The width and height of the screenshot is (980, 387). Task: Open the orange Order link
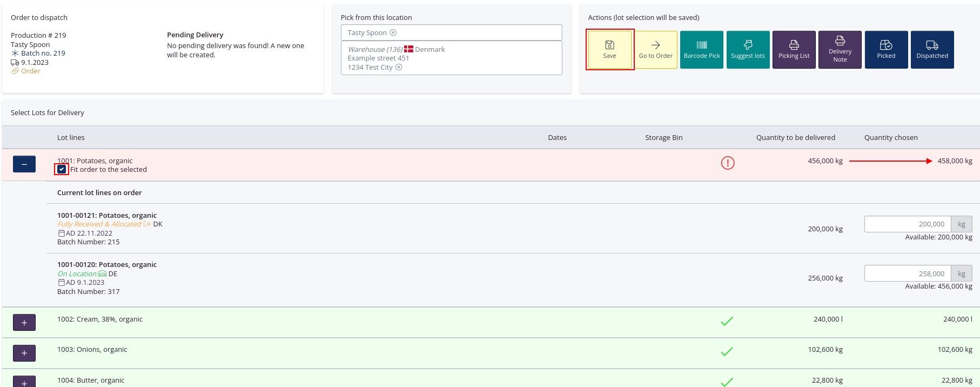[30, 71]
